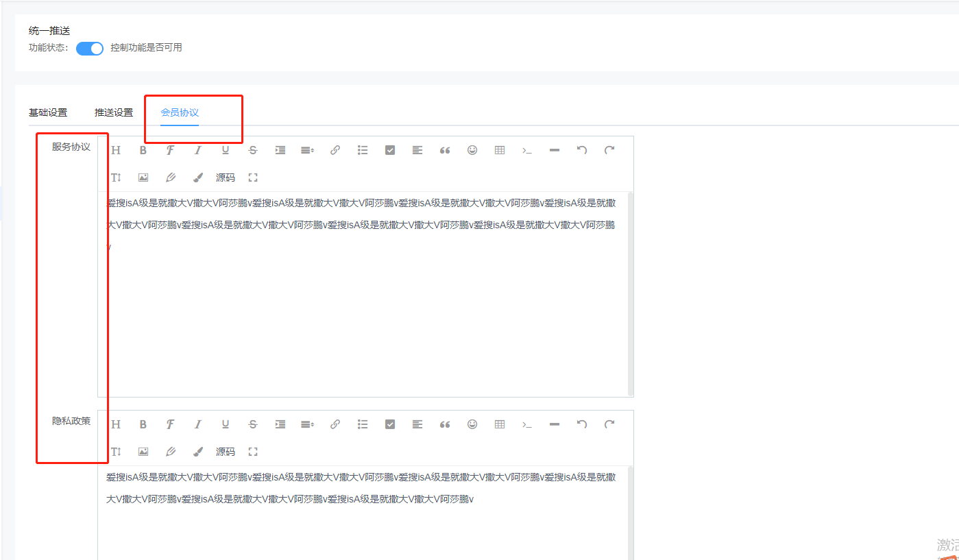This screenshot has width=959, height=560.
Task: Open background color picker in 服务协议 editor
Action: [198, 178]
